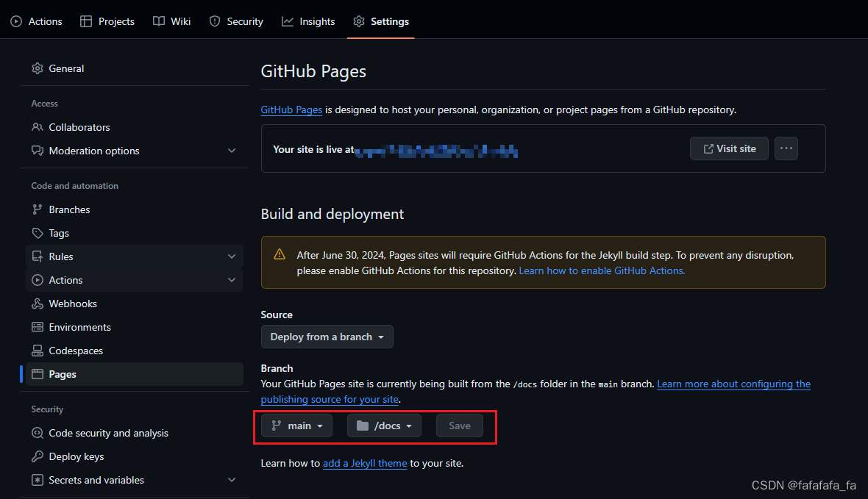Click the Code security and analysis icon
The height and width of the screenshot is (499, 868).
37,433
